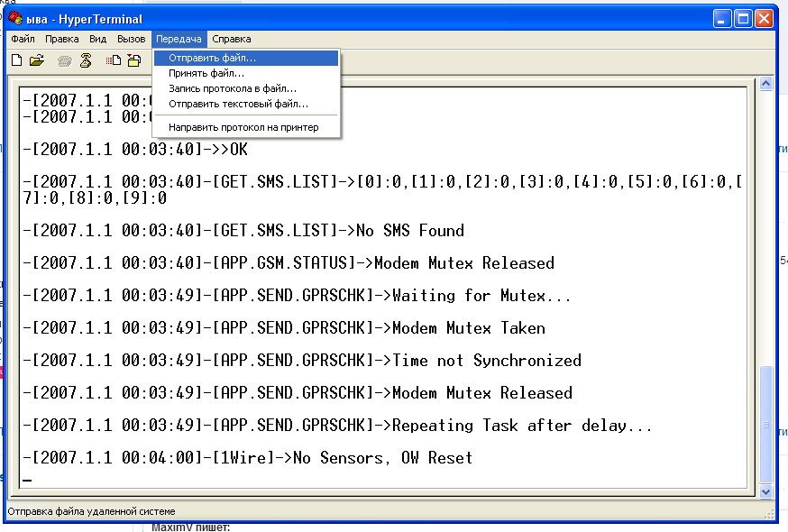Click the HyperTerminal title bar app icon
The image size is (788, 532).
click(15, 19)
